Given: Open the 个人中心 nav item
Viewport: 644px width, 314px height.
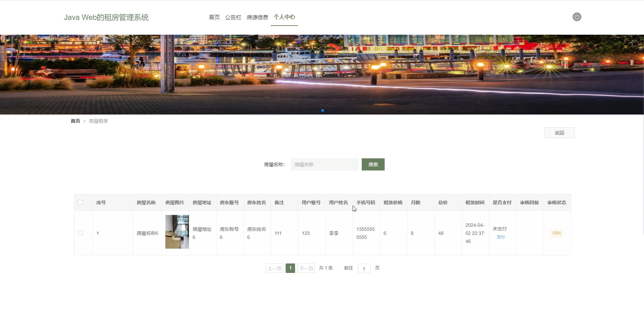Looking at the screenshot, I should click(x=284, y=17).
